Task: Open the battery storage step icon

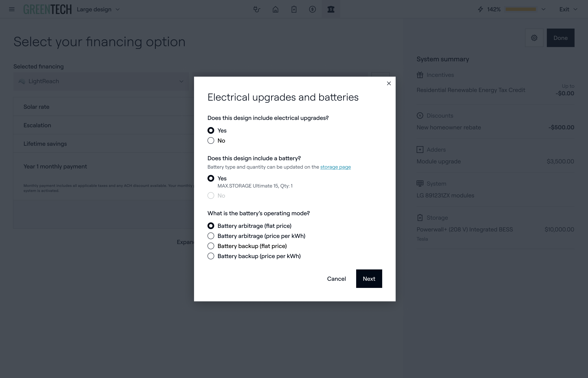Action: (x=294, y=9)
